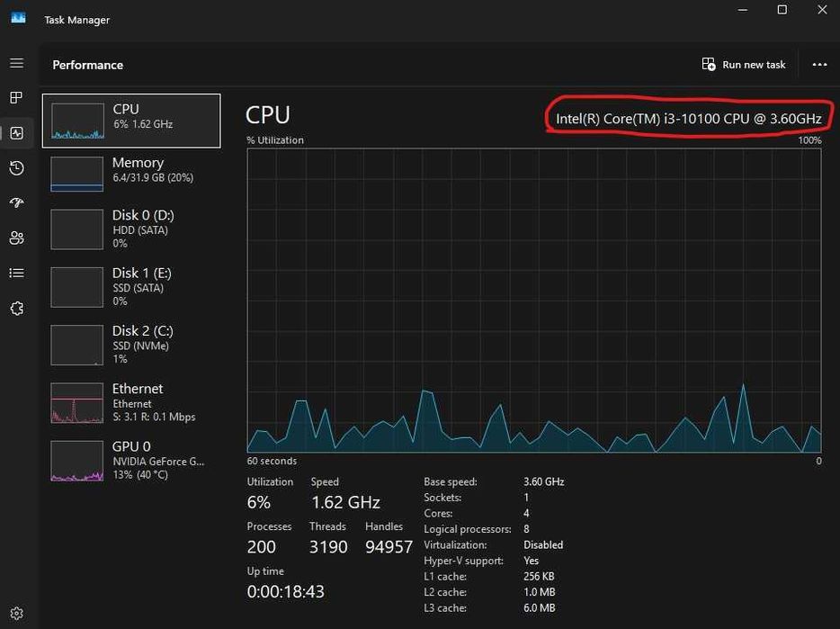
Task: Click the Processes count 200
Action: pos(262,547)
